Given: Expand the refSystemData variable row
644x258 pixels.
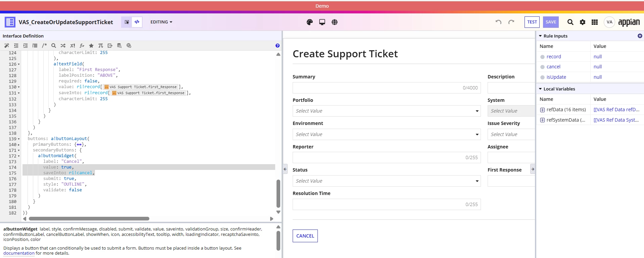Looking at the screenshot, I should (542, 120).
